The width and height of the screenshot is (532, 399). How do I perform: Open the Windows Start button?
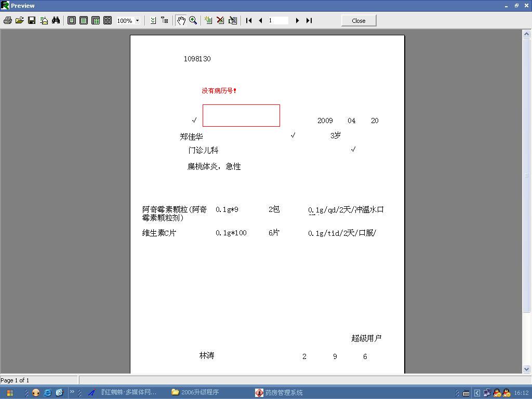10,393
